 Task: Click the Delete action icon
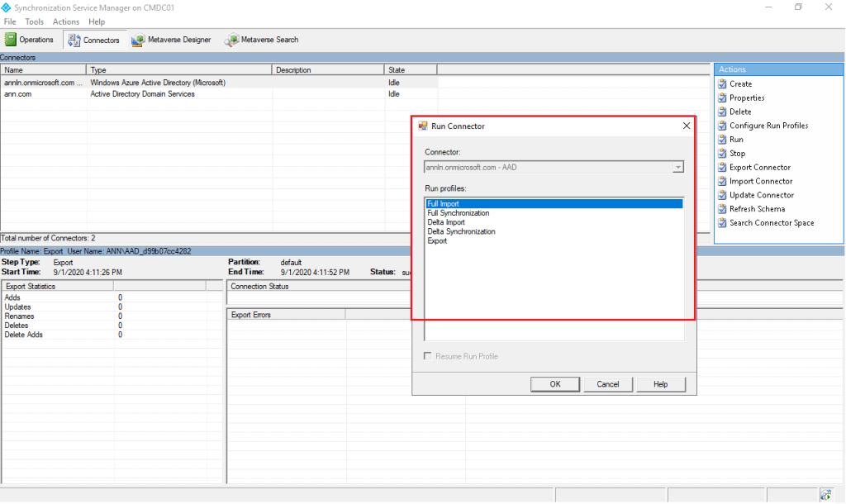[722, 112]
